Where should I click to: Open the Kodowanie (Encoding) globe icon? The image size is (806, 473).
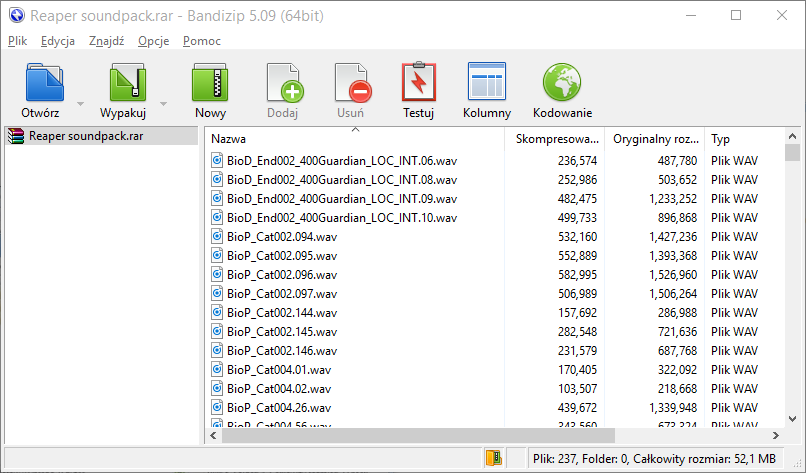coord(562,82)
